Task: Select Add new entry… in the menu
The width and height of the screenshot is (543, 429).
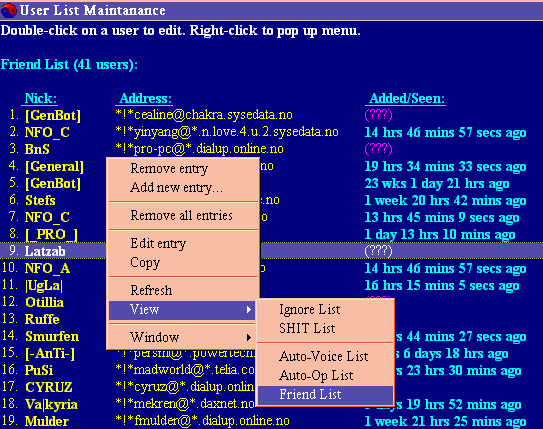Action: 176,188
